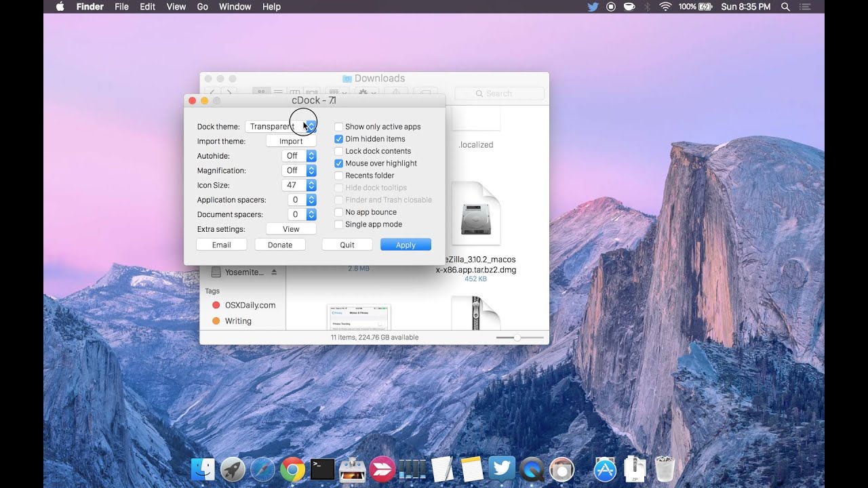The width and height of the screenshot is (868, 488).
Task: Open Launchpad from the Dock
Action: [233, 468]
